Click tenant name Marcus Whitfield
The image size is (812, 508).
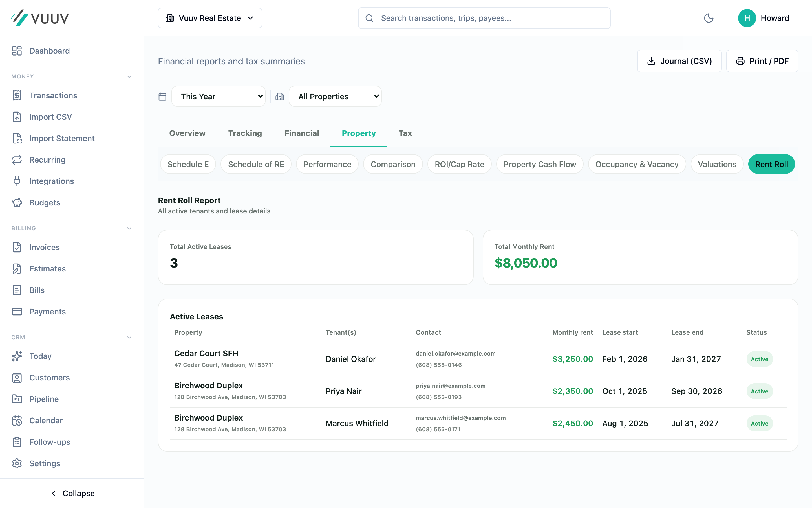[357, 423]
